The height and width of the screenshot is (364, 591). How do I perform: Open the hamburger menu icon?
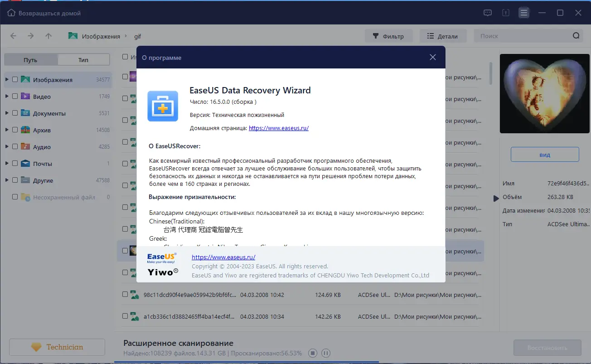(x=524, y=13)
